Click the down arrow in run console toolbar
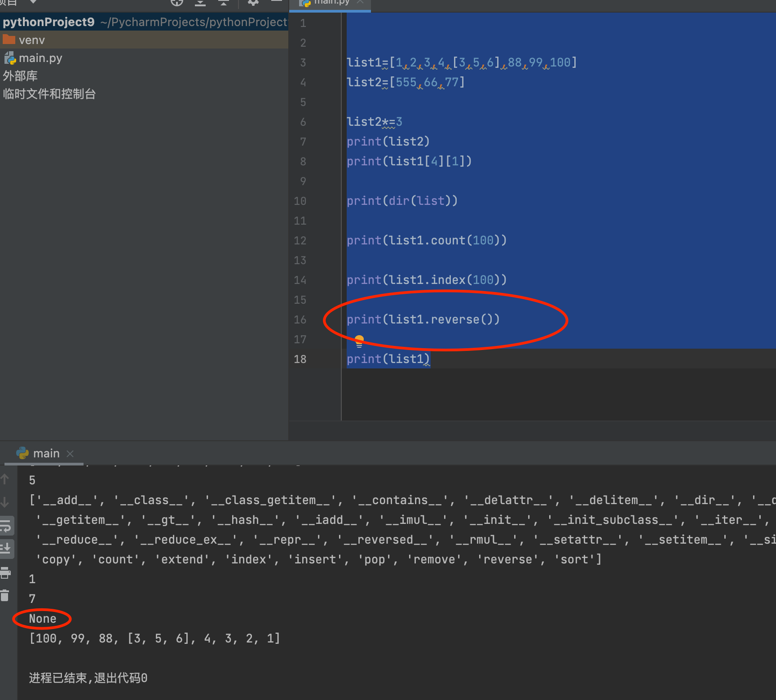This screenshot has height=700, width=776. (5, 502)
